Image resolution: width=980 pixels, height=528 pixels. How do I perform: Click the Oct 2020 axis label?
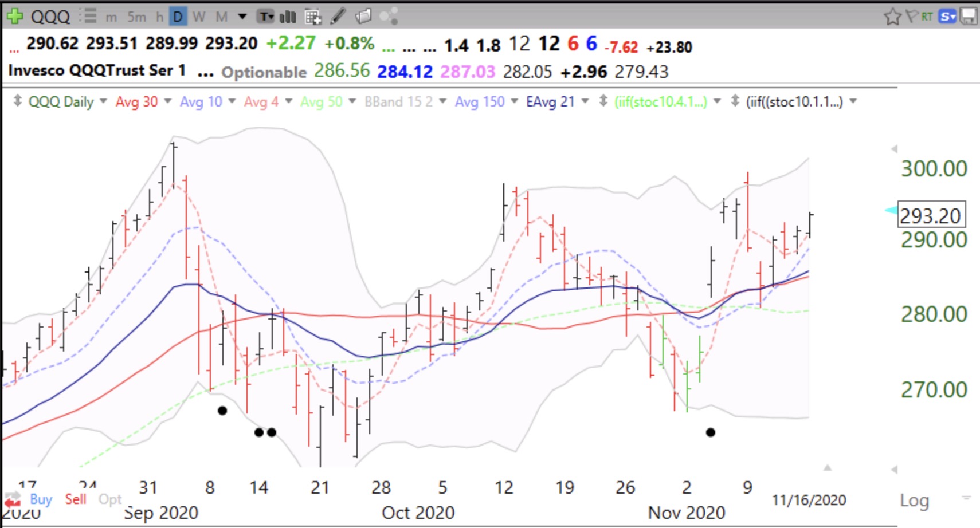click(418, 512)
